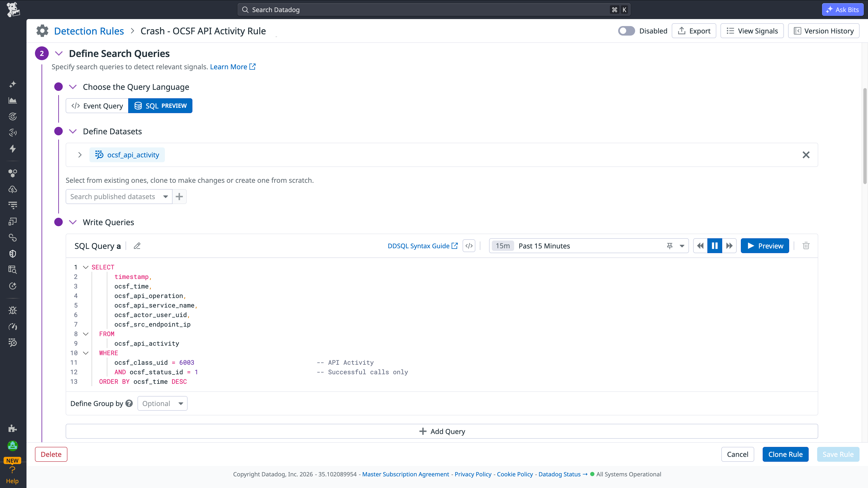Click the Clone Rule button
The width and height of the screenshot is (868, 488).
tap(785, 454)
